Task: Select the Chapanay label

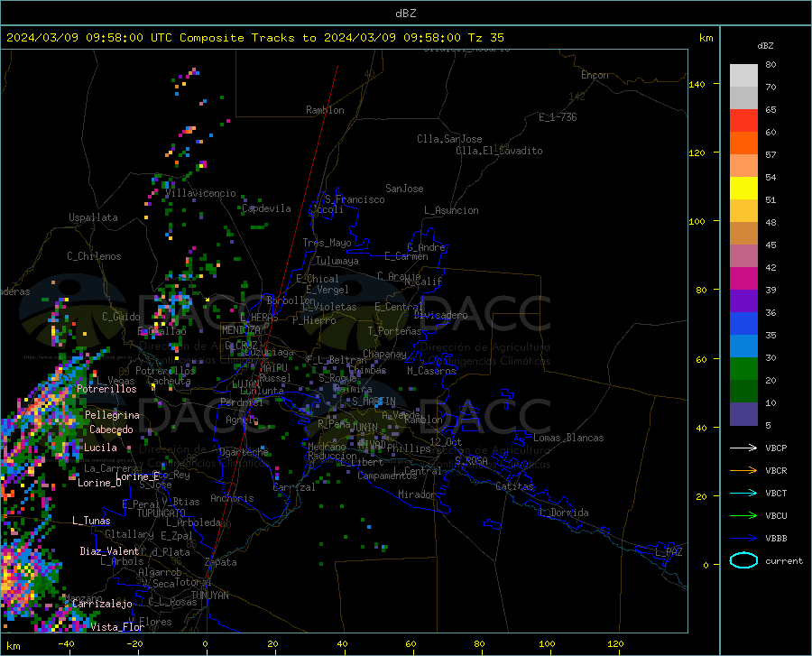Action: click(x=384, y=354)
